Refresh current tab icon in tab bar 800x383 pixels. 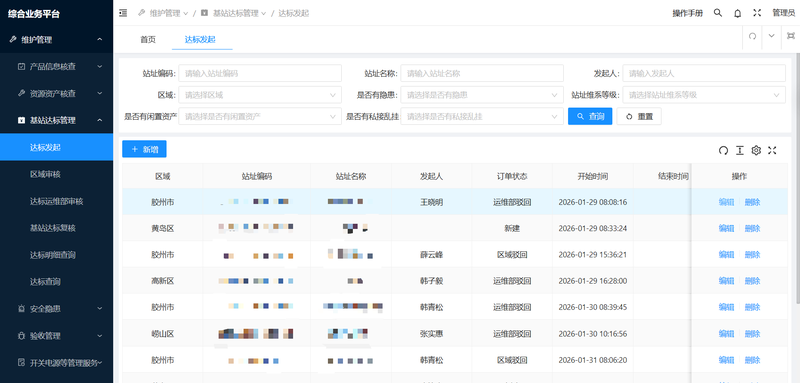coord(752,36)
